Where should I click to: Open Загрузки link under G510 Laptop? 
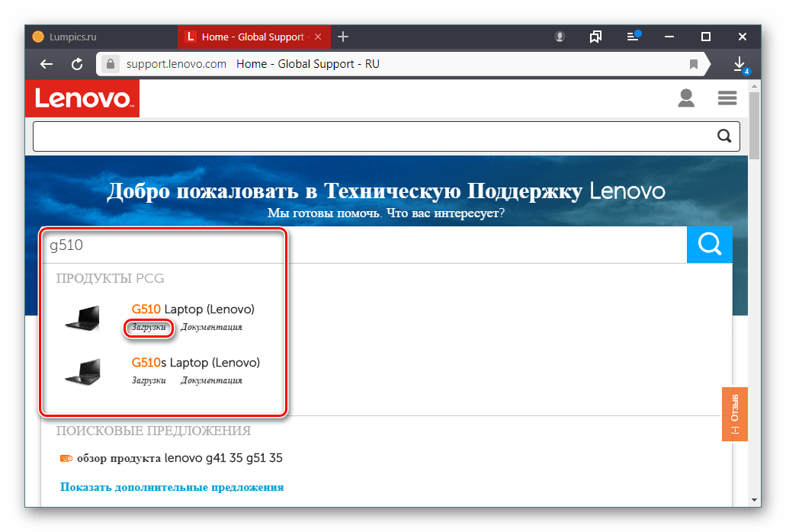pyautogui.click(x=149, y=327)
